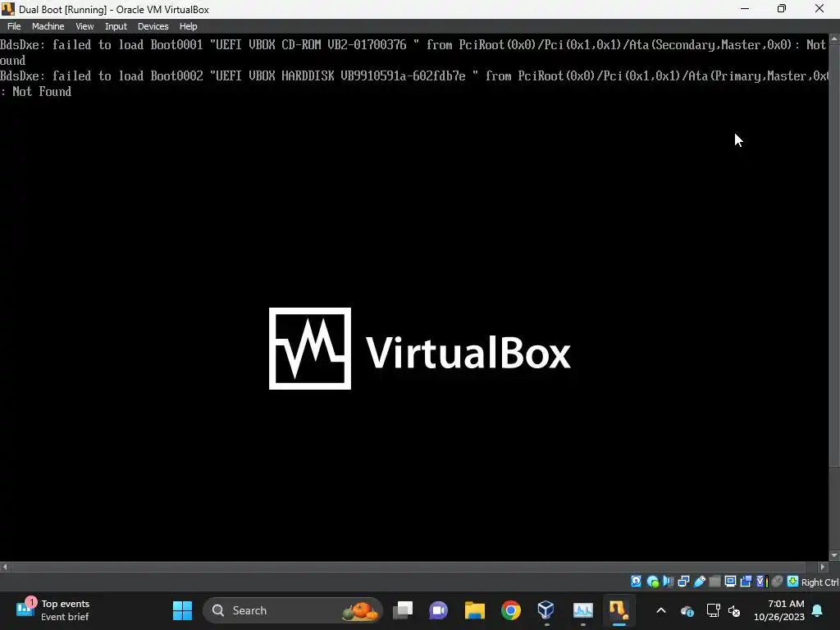
Task: Open the Input menu
Action: 116,26
